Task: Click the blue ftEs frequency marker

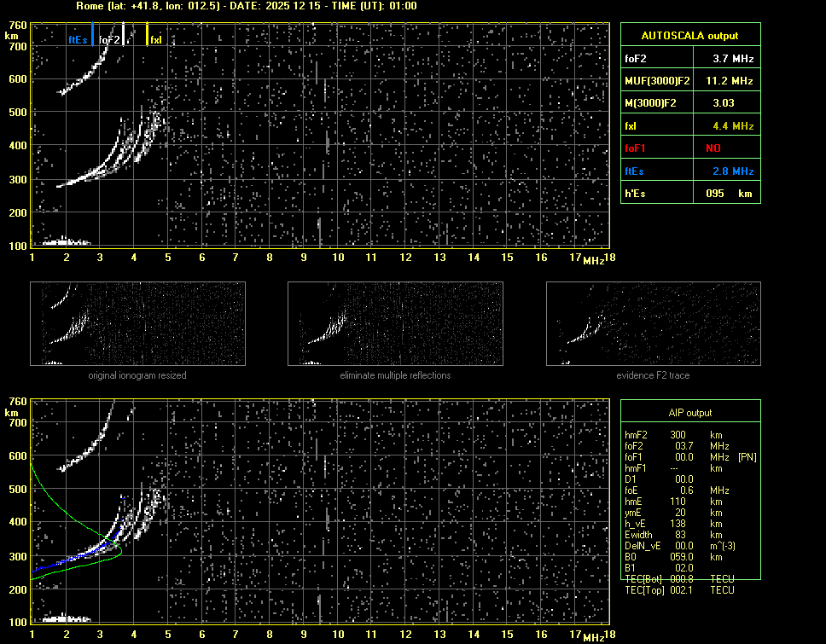Action: click(92, 34)
